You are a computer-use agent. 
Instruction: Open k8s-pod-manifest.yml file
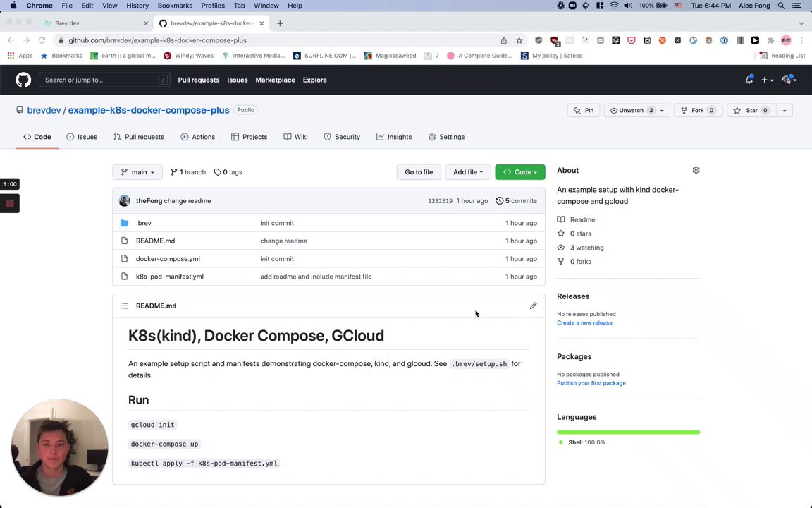tap(169, 277)
